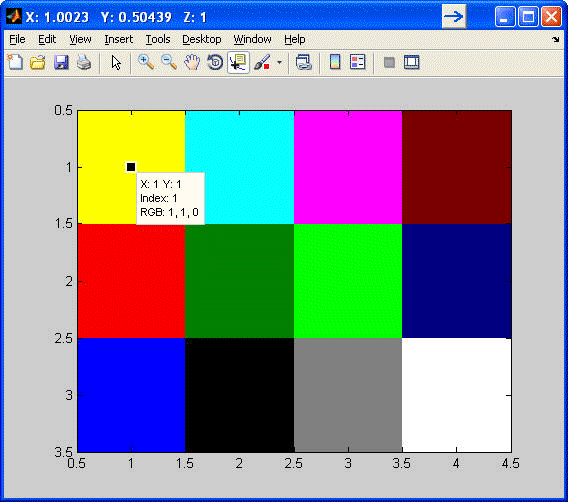Click the magenta color square in the image
The image size is (568, 502).
348,167
